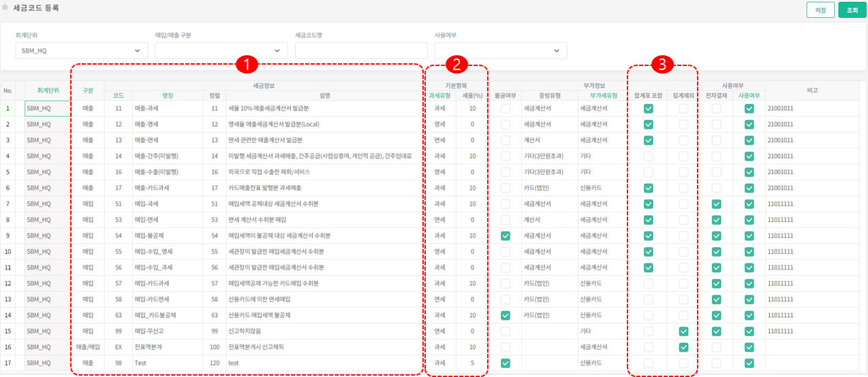Image resolution: width=868 pixels, height=377 pixels.
Task: Select the 전표역분개 name cell in row 16
Action: pos(167,347)
